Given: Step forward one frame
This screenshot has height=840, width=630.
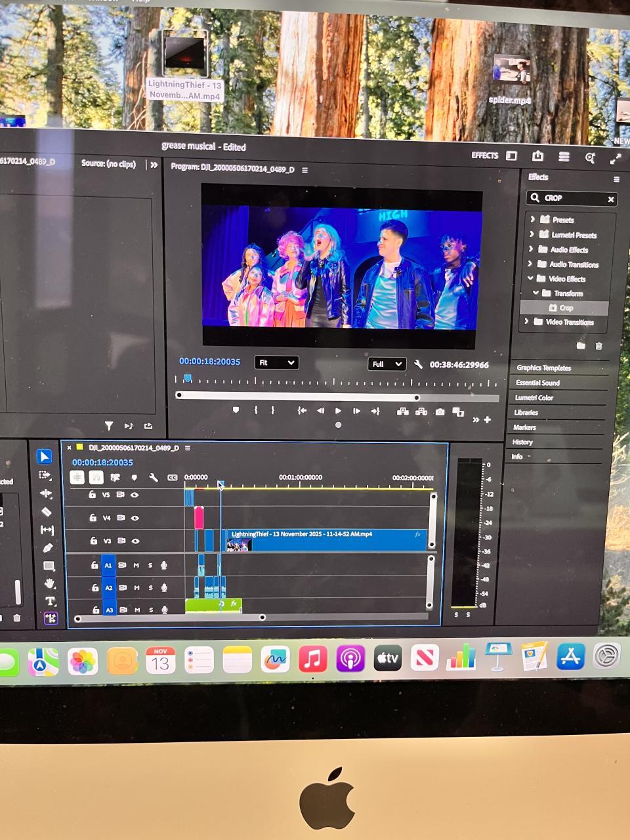Looking at the screenshot, I should coord(356,411).
